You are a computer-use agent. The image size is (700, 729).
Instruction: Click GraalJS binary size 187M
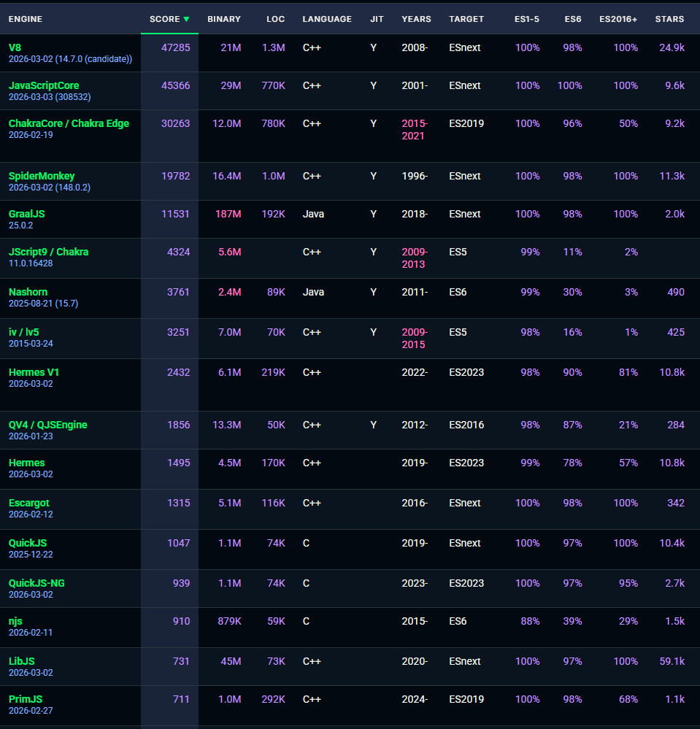coord(228,214)
